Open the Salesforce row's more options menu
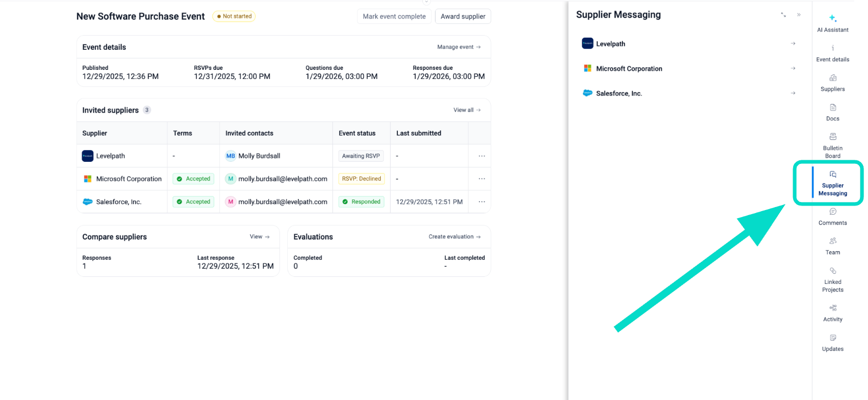This screenshot has width=868, height=400. (482, 202)
